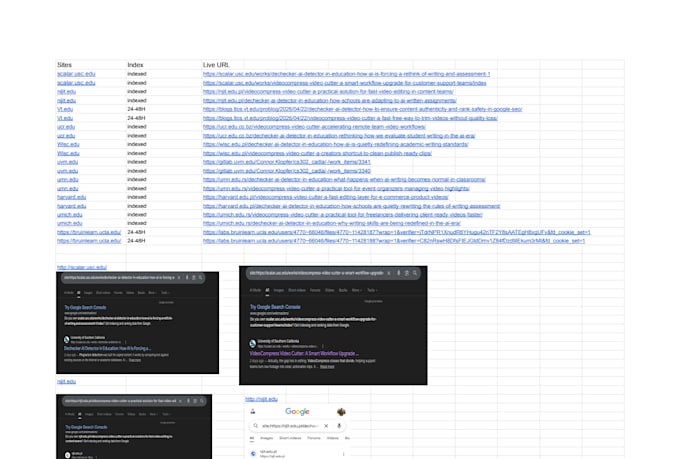Image resolution: width=680 pixels, height=459 pixels.
Task: Open the blogs vt.edu dechecker content-authenticity URL
Action: (x=363, y=109)
